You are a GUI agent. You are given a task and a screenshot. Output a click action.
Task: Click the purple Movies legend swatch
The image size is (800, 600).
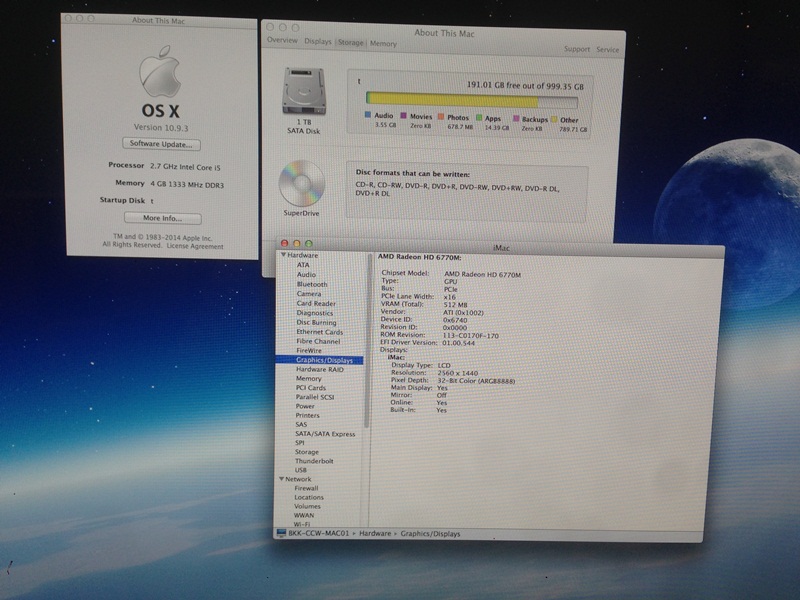404,116
